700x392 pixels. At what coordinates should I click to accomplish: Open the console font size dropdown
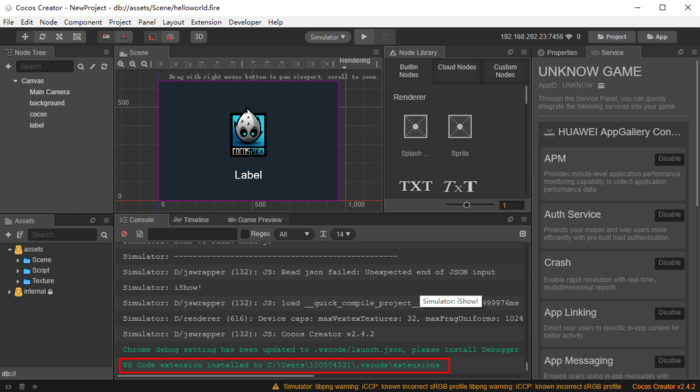[343, 234]
